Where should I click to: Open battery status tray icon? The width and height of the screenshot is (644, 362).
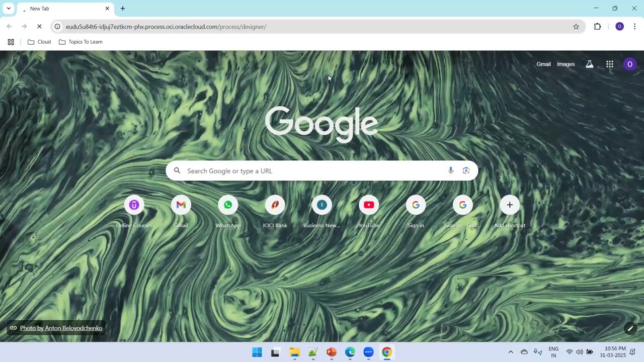tap(590, 352)
